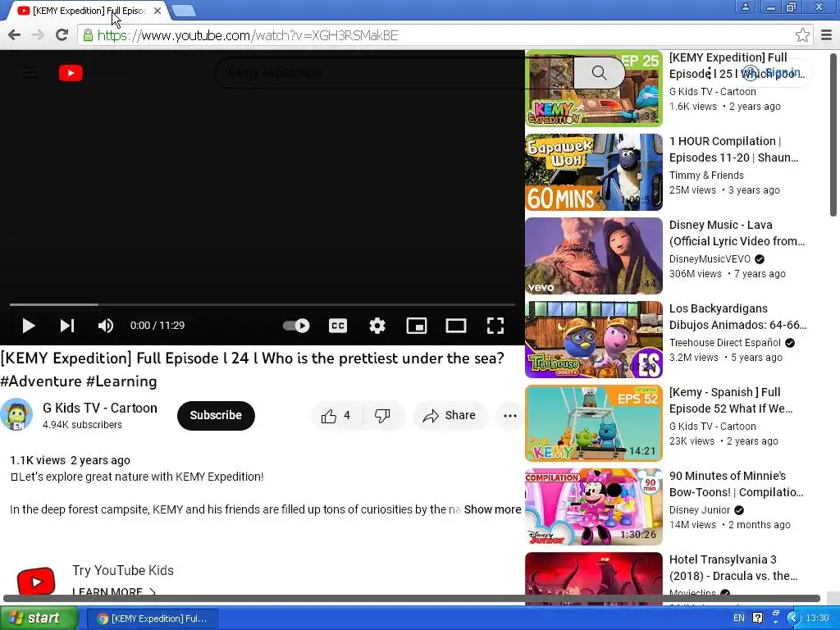Go forward in browser

(x=38, y=35)
